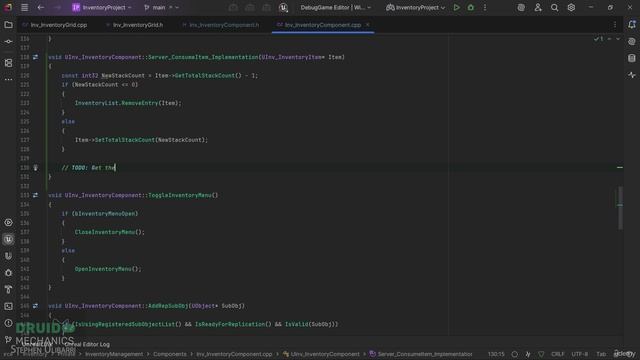Open IDE settings gear
This screenshot has height=360, width=640.
571,7
